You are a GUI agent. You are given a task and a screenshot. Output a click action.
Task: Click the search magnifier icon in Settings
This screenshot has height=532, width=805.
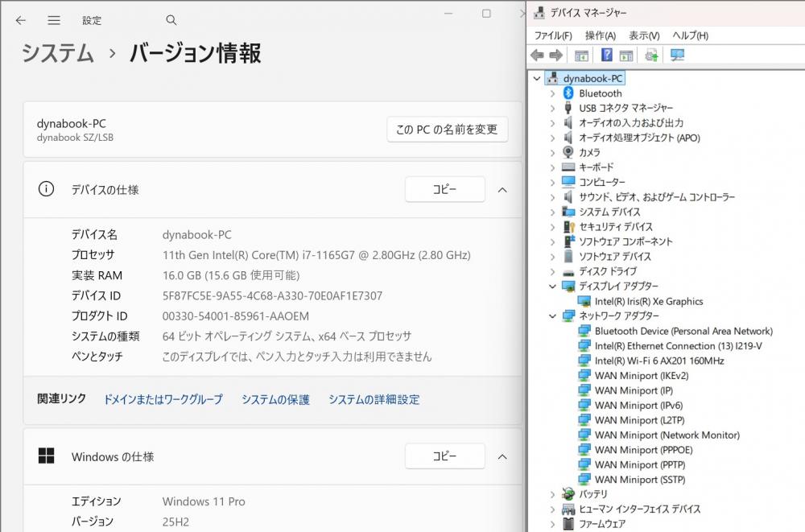[171, 20]
